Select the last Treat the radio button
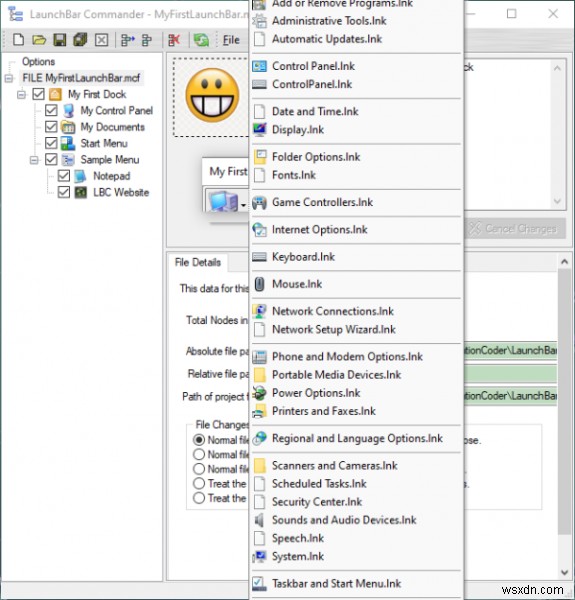575x600 pixels. pos(199,498)
